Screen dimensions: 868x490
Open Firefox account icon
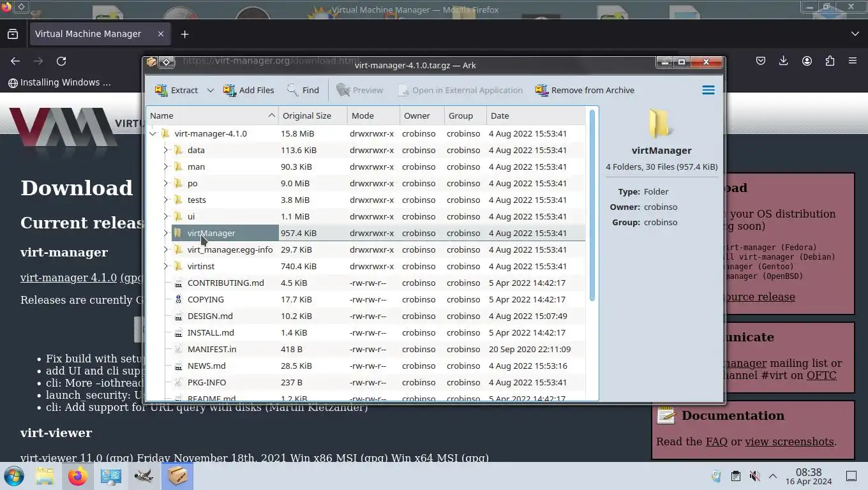click(x=807, y=61)
